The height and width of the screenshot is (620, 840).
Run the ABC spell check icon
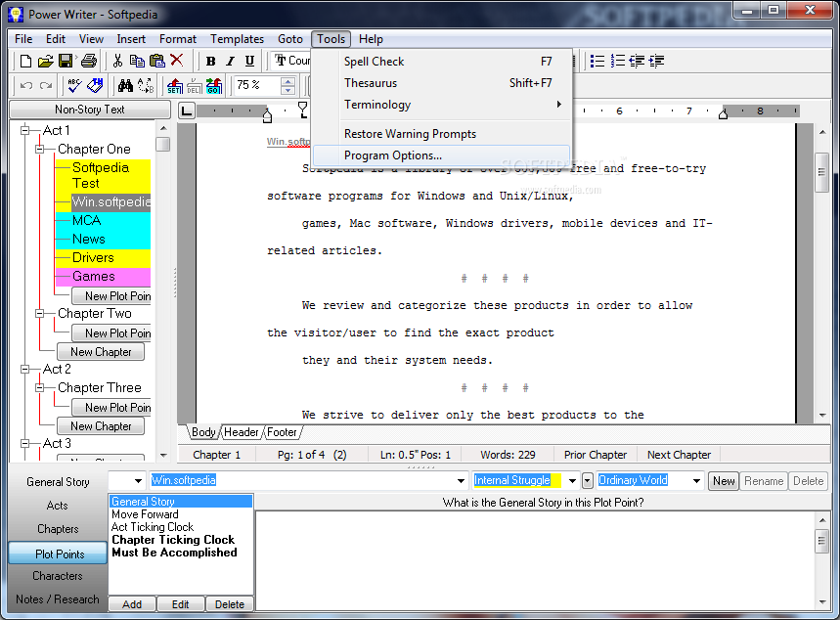74,85
